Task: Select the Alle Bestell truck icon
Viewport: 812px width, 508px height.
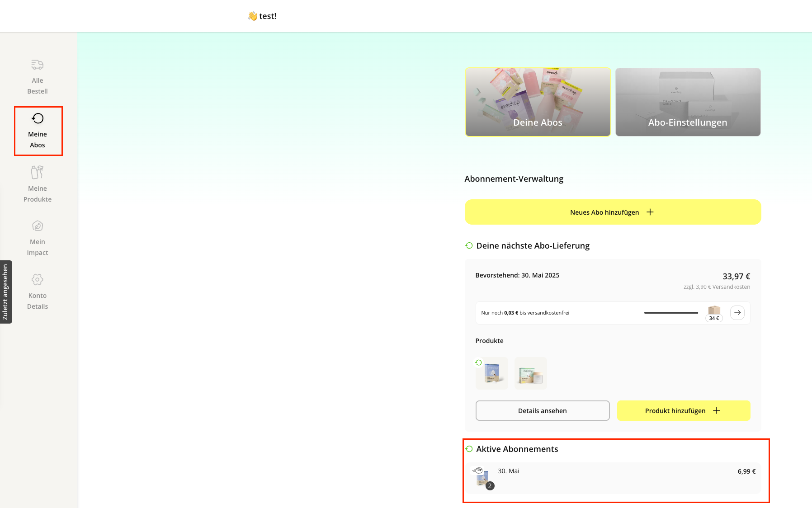Action: point(38,65)
